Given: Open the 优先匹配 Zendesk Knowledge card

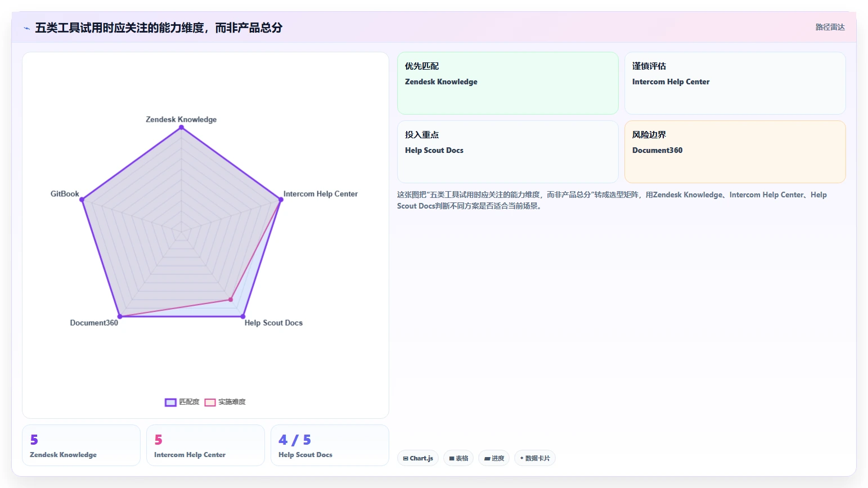Looking at the screenshot, I should [x=508, y=83].
